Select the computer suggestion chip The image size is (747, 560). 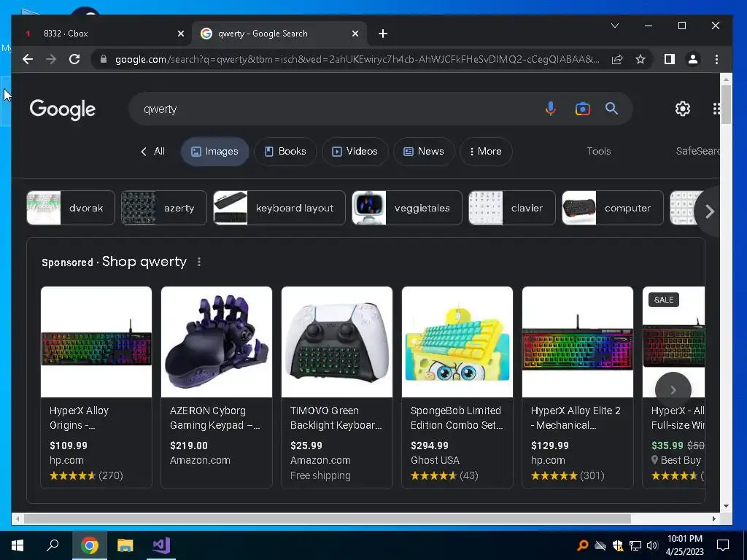(x=613, y=208)
